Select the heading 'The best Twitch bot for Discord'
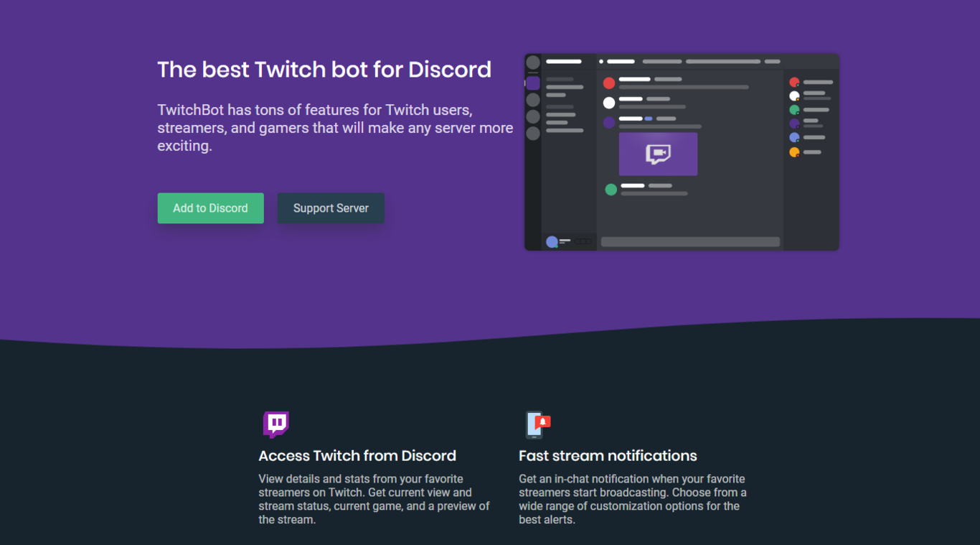This screenshot has height=545, width=980. coord(324,70)
